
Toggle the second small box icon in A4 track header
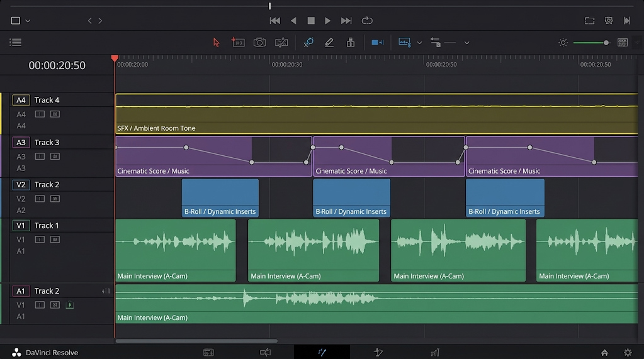pos(55,114)
